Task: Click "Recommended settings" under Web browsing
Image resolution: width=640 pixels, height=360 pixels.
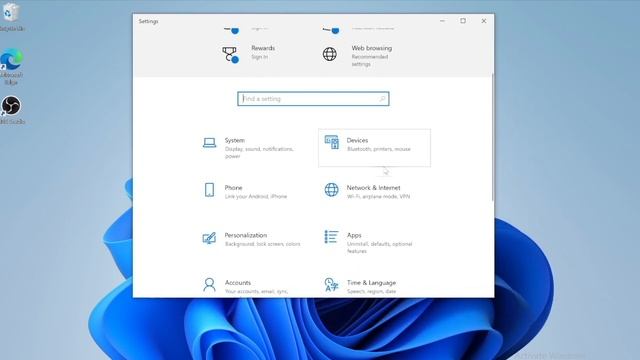Action: click(370, 60)
